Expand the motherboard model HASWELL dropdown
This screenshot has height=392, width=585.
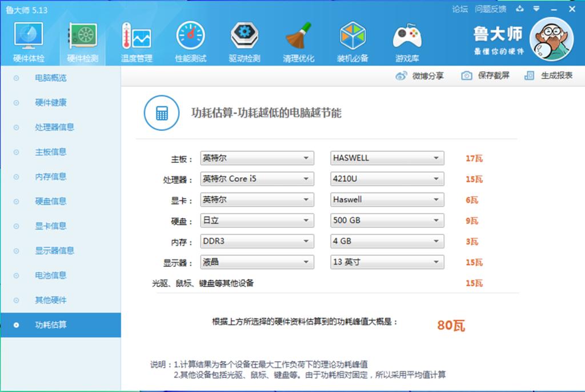[387, 158]
